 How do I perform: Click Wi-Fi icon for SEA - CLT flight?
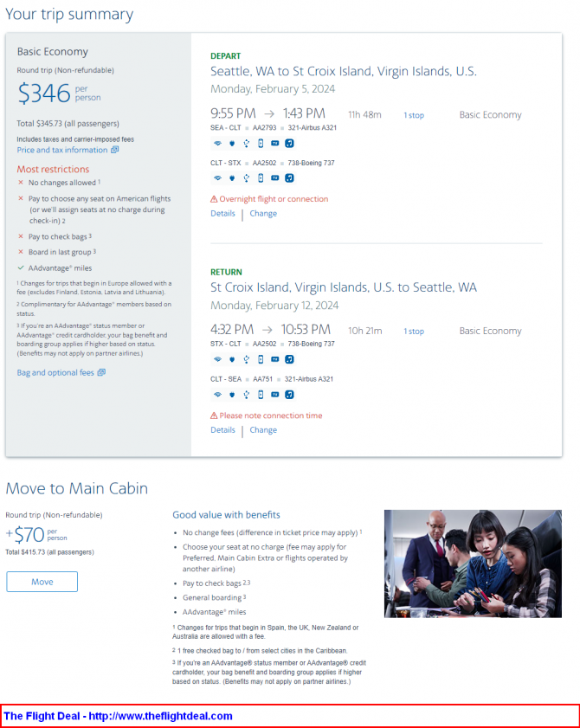tap(217, 143)
